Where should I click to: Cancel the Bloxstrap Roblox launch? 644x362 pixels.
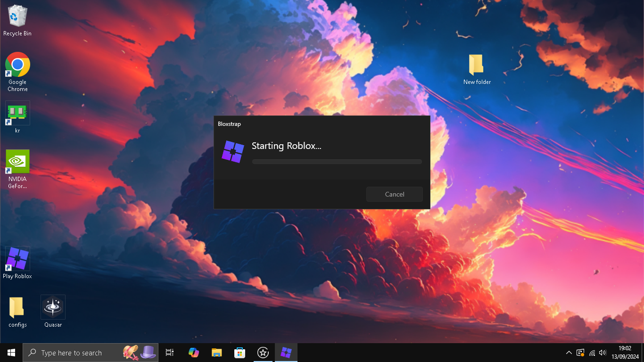click(395, 194)
